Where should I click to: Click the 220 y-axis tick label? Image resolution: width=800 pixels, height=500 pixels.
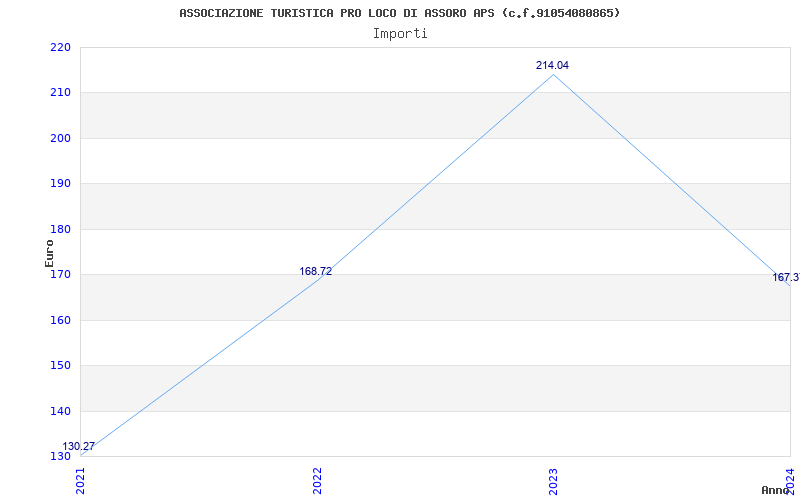click(x=60, y=47)
